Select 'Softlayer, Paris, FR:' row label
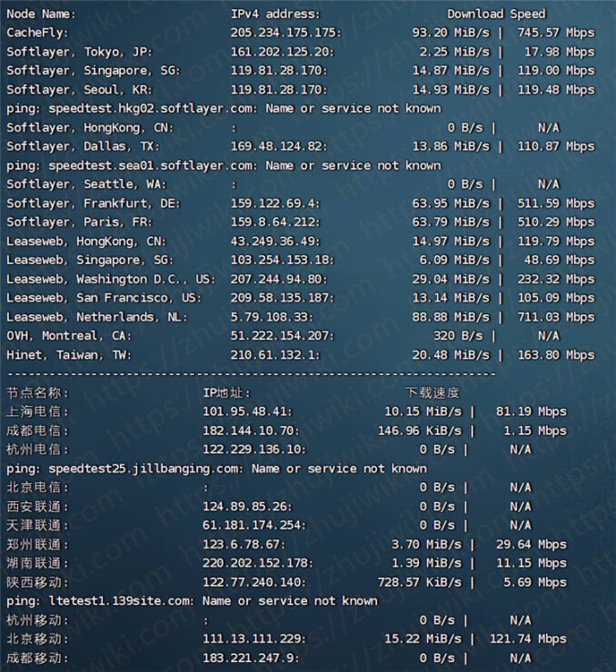Image resolution: width=616 pixels, height=672 pixels. point(80,222)
